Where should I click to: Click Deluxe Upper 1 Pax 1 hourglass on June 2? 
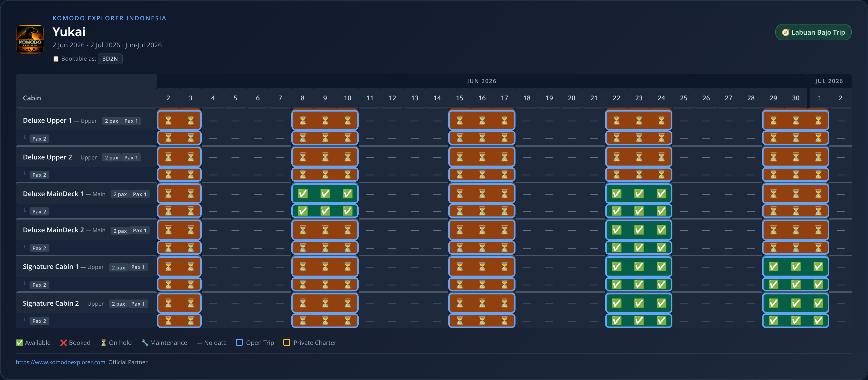[168, 120]
